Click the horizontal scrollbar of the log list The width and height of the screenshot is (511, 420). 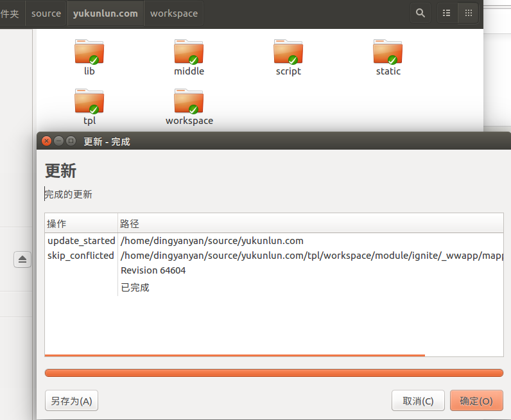(x=235, y=355)
